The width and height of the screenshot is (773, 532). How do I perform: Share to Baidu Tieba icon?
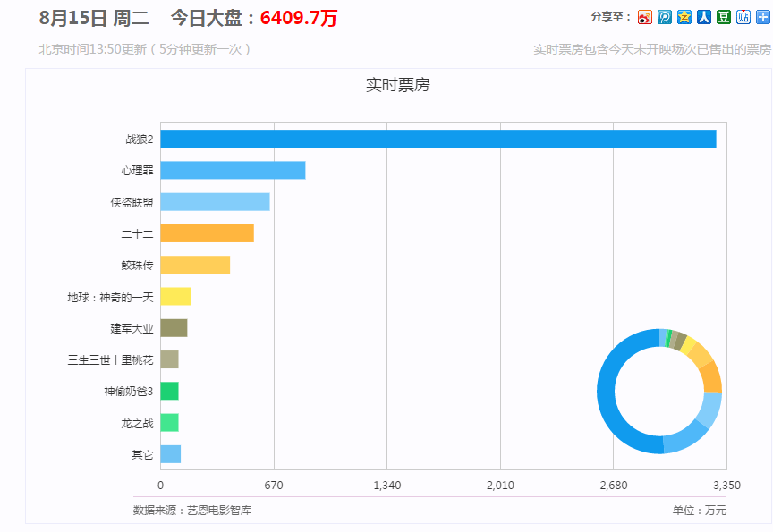coord(743,17)
